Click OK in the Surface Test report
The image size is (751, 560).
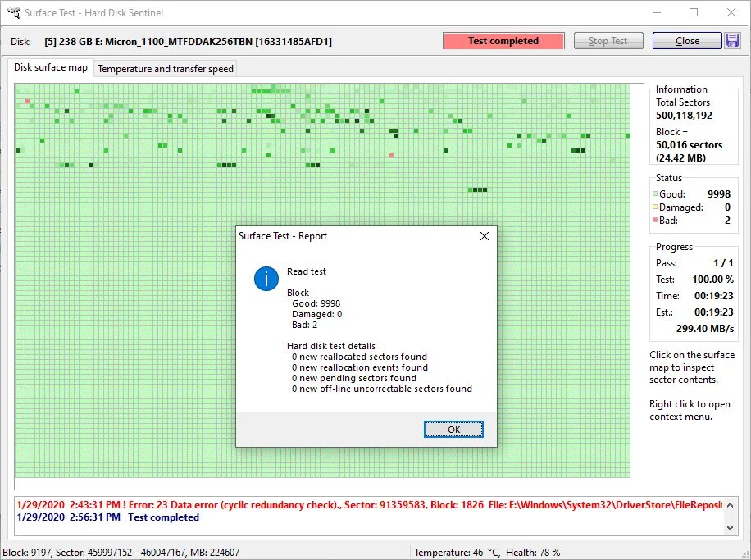[x=453, y=429]
